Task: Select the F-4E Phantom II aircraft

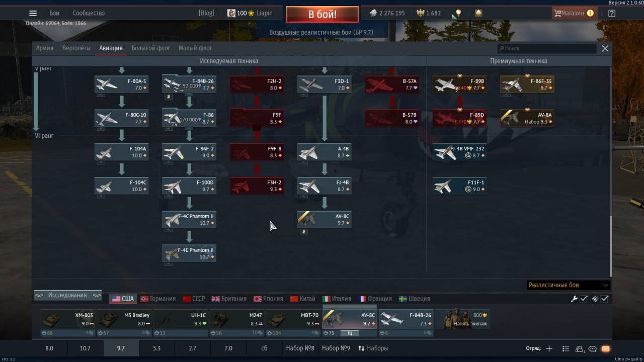Action: [x=189, y=253]
